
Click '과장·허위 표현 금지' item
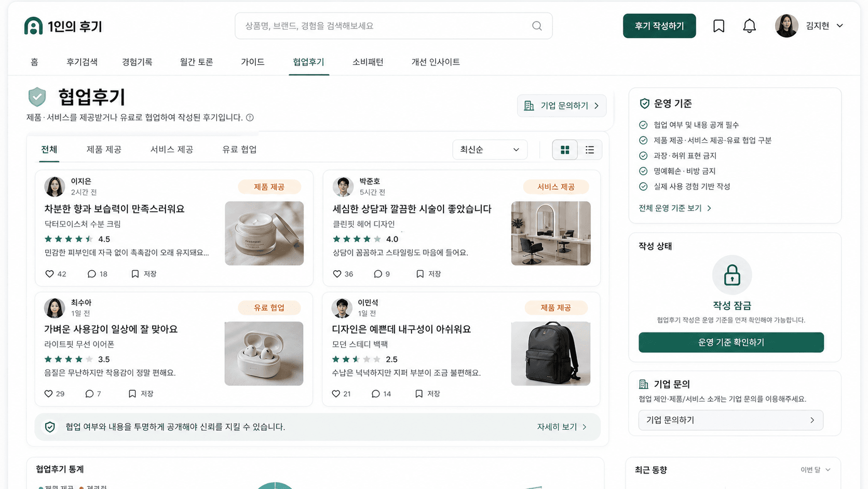[685, 156]
